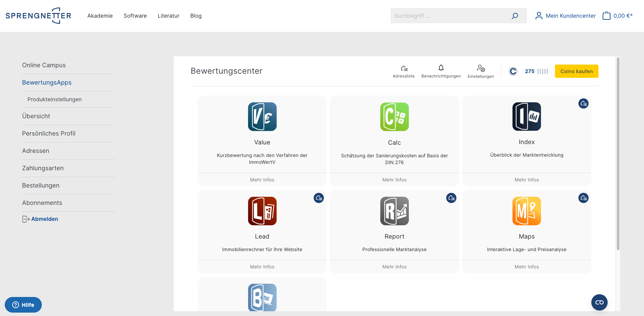Click the Bewertungscenter heading

click(227, 71)
